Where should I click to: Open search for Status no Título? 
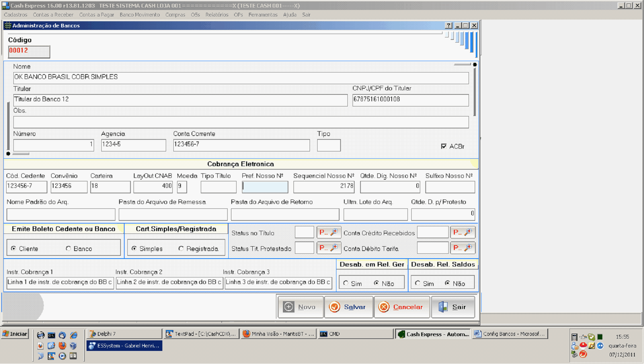pyautogui.click(x=329, y=232)
